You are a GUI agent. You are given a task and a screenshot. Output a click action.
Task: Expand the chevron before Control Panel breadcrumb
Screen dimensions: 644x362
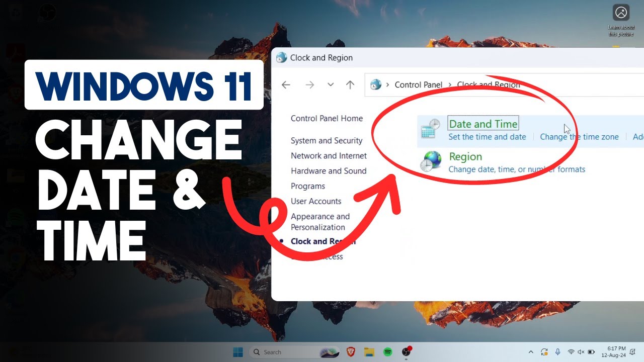[388, 85]
